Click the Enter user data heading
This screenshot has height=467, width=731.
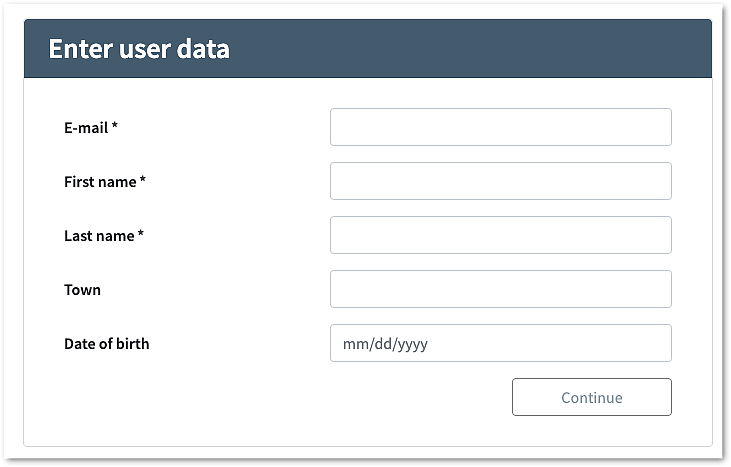tap(139, 49)
